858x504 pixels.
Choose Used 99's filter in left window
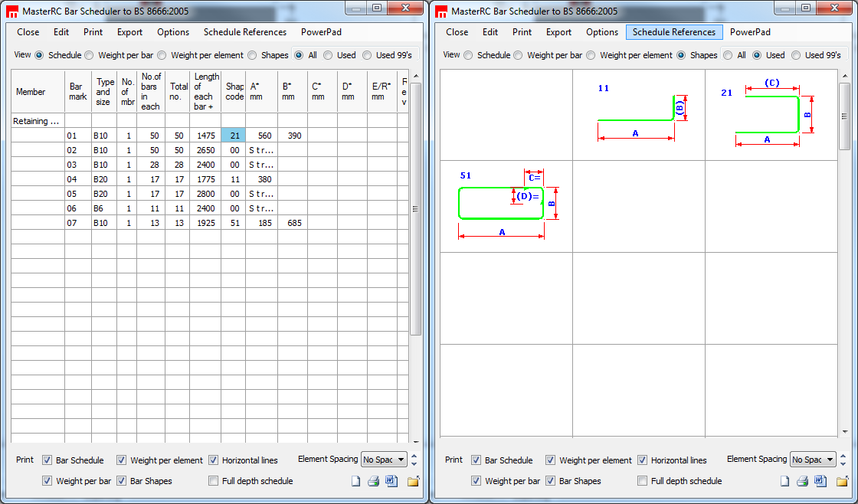point(367,55)
